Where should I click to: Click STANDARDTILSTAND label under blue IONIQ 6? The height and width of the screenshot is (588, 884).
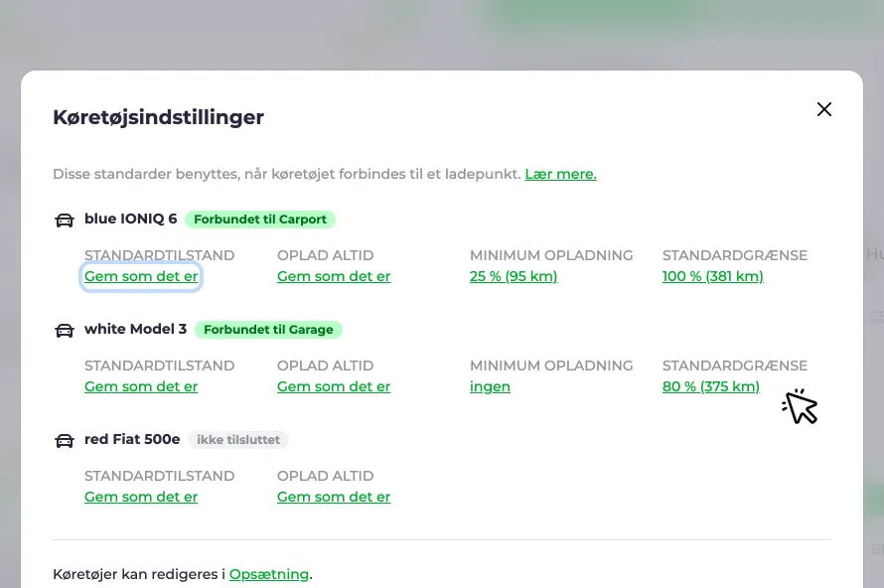(x=160, y=255)
